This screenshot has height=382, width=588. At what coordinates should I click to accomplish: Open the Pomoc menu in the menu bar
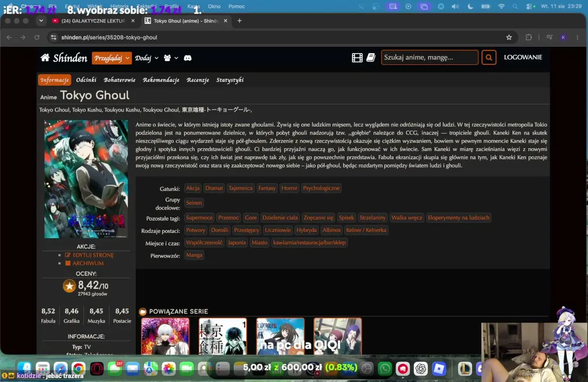236,6
